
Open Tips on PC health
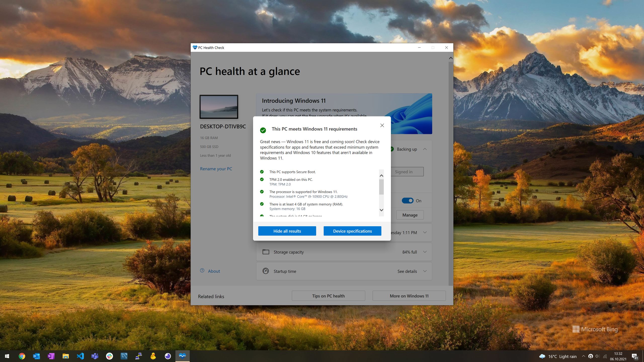pos(328,296)
